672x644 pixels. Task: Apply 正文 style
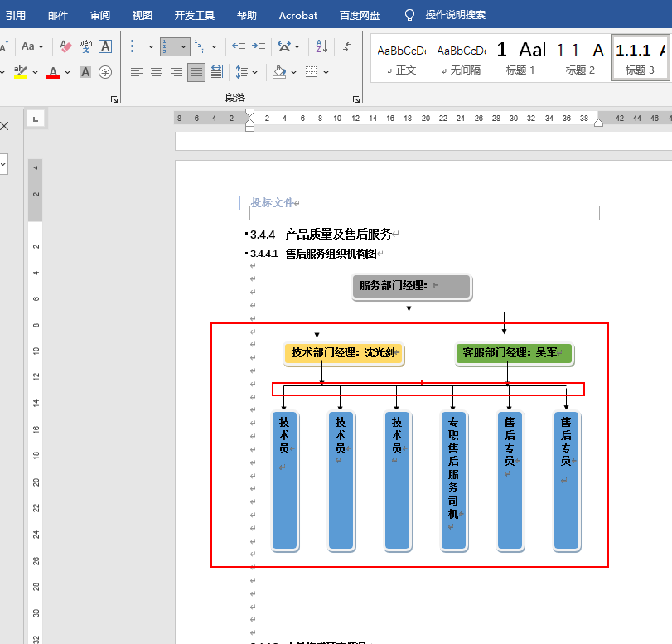tap(402, 58)
